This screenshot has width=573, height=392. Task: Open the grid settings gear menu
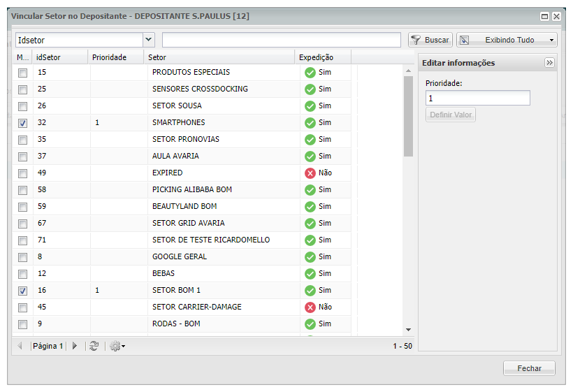pyautogui.click(x=117, y=346)
